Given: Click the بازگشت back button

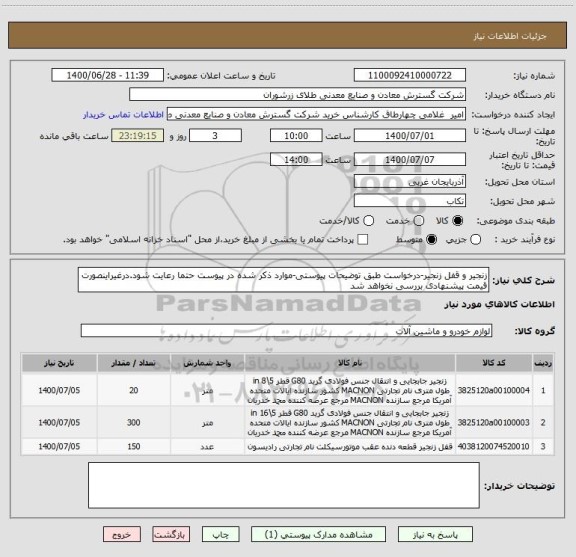Looking at the screenshot, I should pos(171,535).
